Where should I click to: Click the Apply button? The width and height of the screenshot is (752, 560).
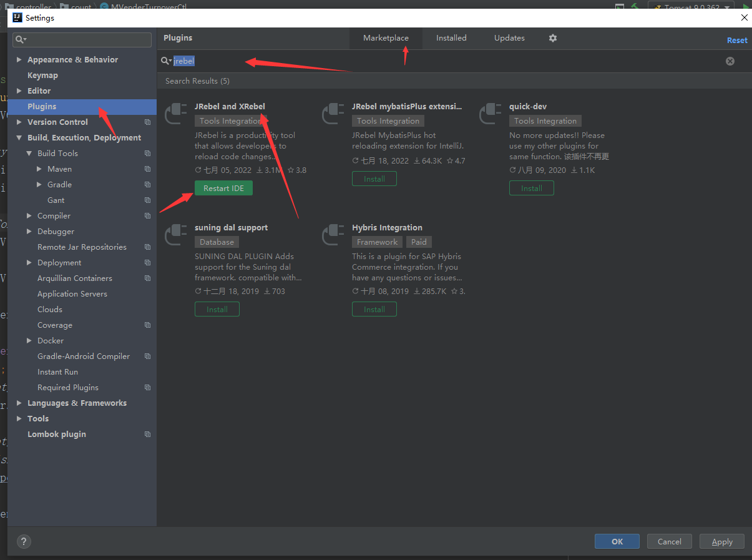pos(722,541)
